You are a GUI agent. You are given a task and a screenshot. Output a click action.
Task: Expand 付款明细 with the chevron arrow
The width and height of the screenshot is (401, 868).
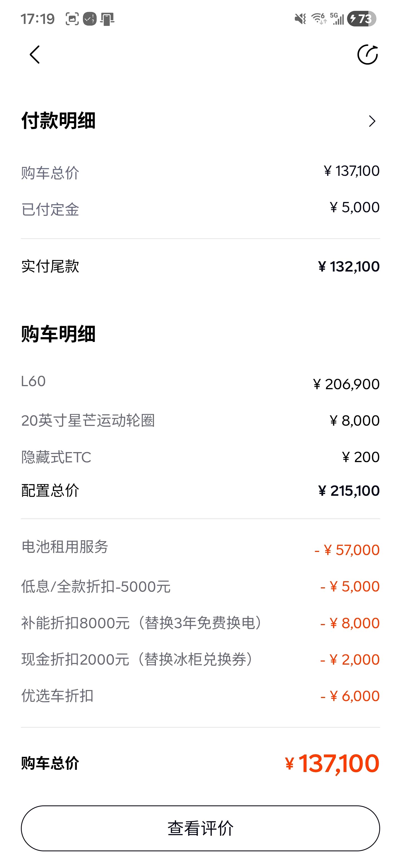(372, 121)
